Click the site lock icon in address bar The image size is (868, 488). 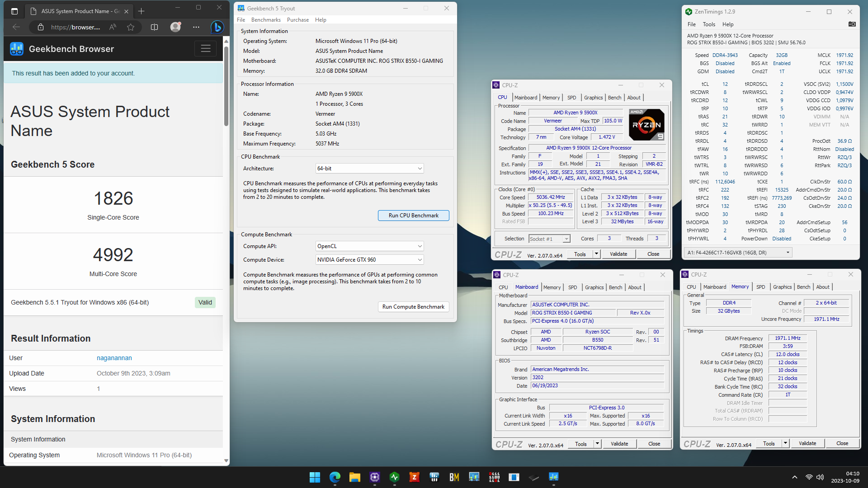click(41, 27)
